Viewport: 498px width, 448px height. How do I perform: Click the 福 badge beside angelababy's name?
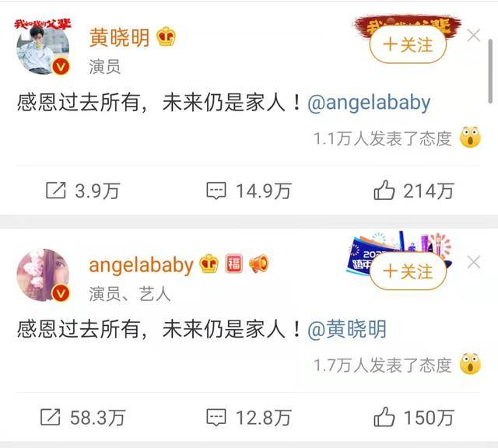233,264
